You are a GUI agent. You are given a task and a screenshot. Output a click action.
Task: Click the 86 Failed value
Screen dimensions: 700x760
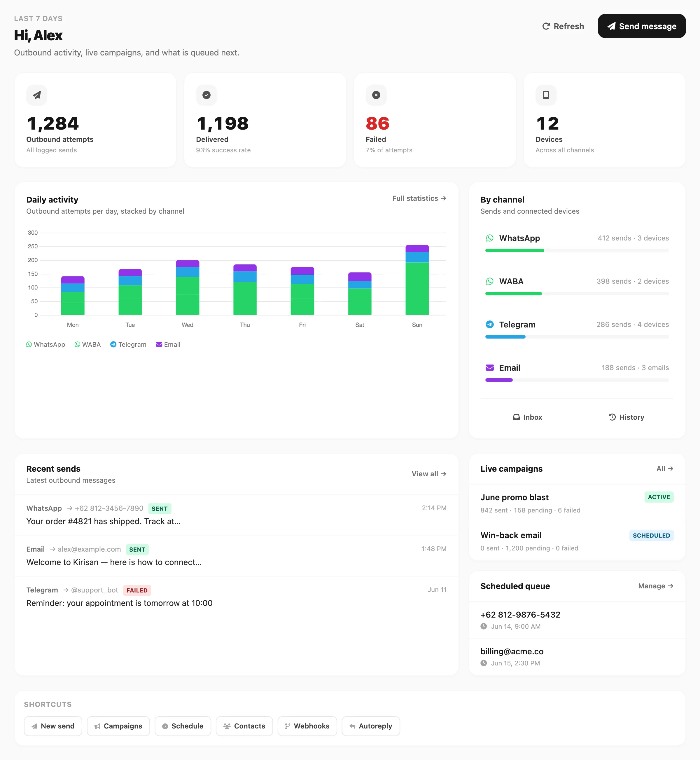377,123
